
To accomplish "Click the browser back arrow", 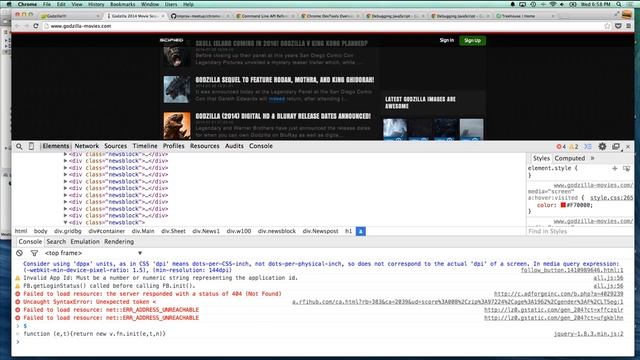I will point(17,26).
